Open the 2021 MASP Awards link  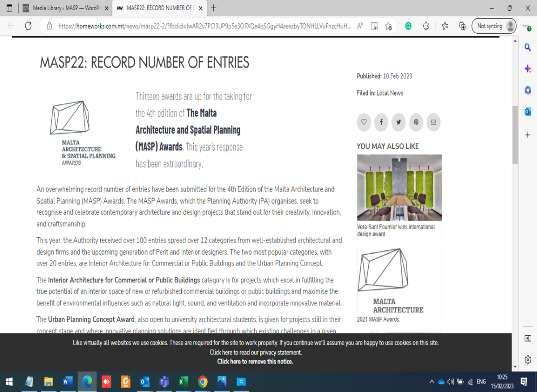click(378, 320)
